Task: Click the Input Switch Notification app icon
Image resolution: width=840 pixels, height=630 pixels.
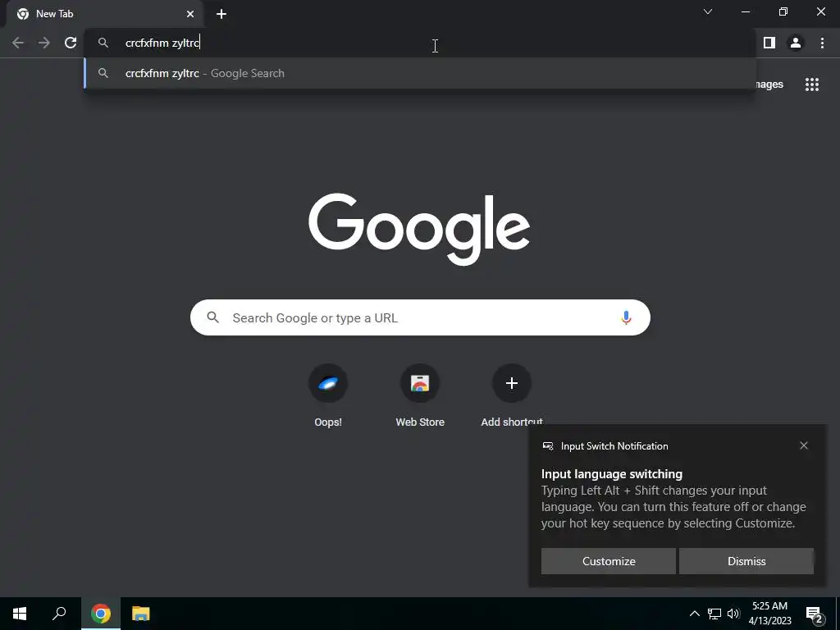Action: point(547,445)
